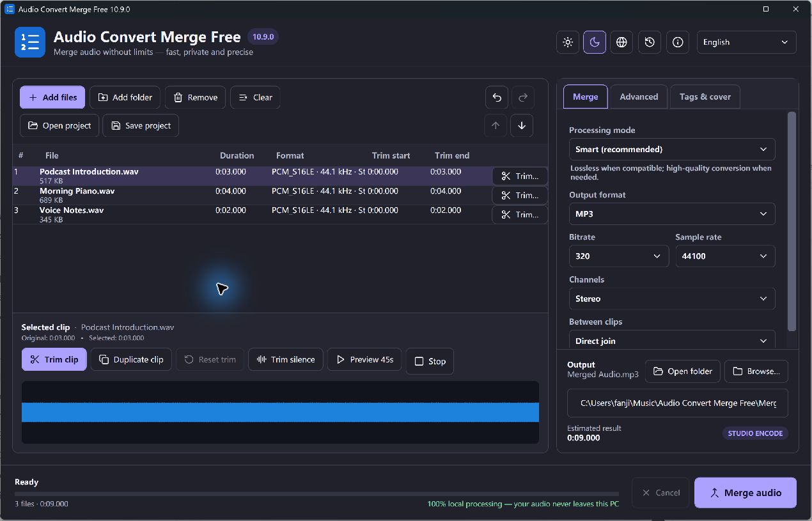Image resolution: width=812 pixels, height=521 pixels.
Task: Click the 3 files status text
Action: [42, 504]
